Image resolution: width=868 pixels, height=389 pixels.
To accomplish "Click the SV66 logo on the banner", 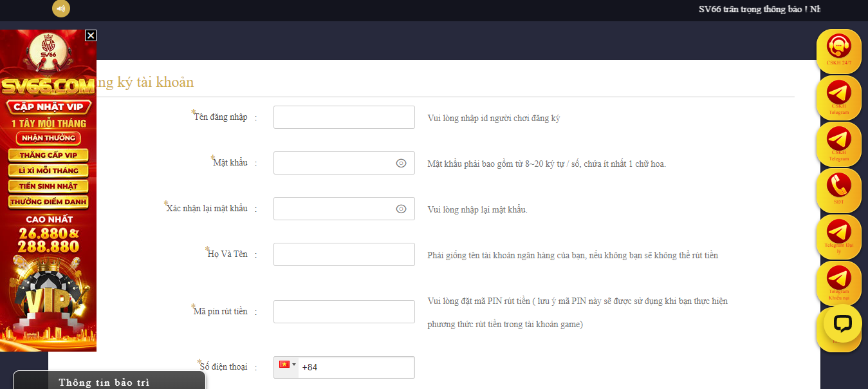I will tap(48, 47).
